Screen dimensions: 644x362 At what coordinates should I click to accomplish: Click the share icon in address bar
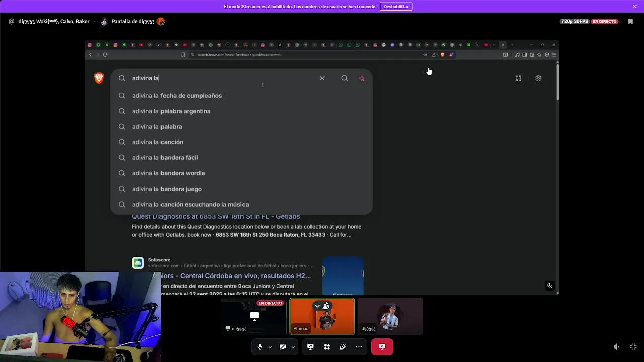[434, 55]
